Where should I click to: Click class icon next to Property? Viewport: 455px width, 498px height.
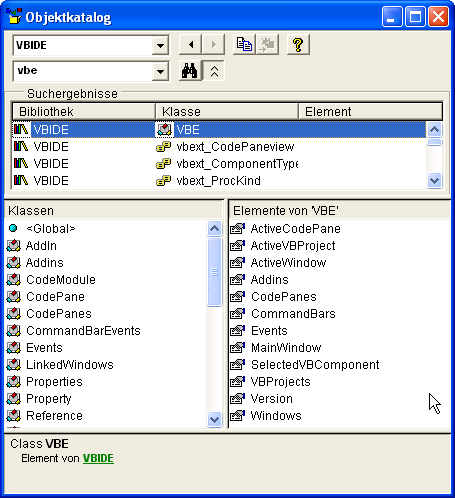click(13, 399)
